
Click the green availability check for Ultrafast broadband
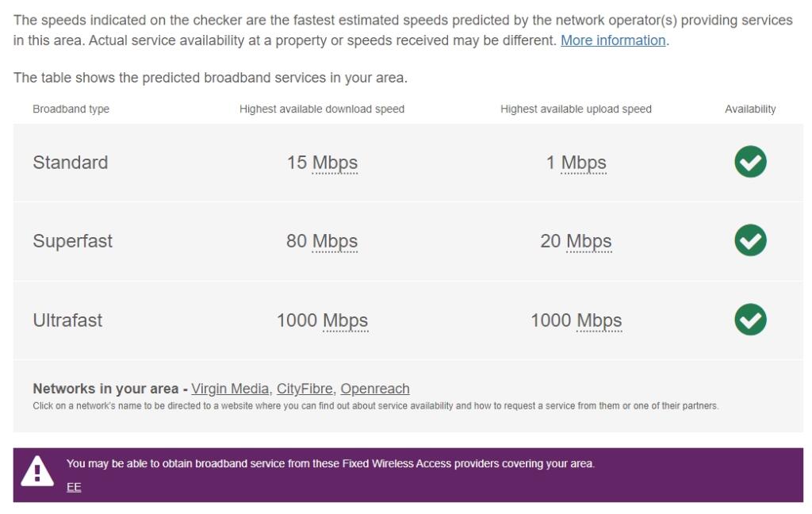click(x=749, y=320)
